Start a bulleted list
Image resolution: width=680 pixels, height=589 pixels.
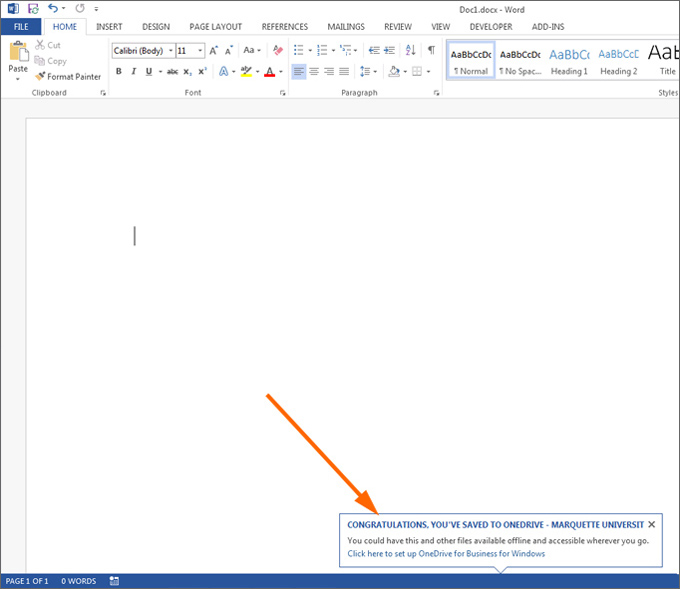click(x=299, y=50)
